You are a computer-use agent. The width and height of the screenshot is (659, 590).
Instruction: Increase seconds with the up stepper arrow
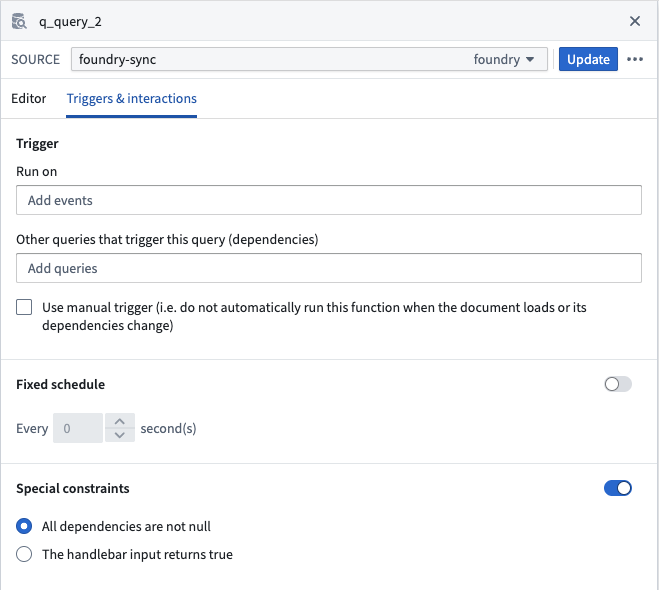120,421
